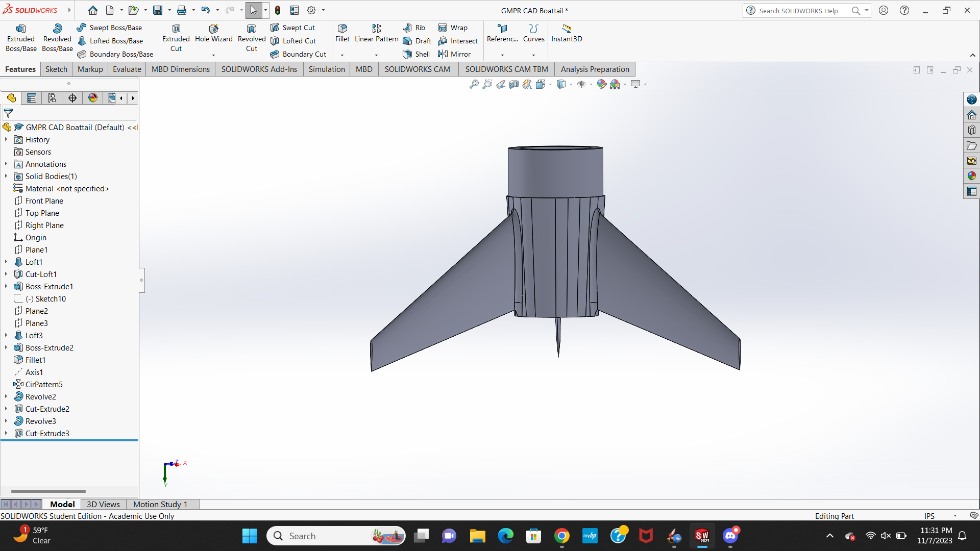Click the Windows Start button
Viewport: 980px width, 551px height.
click(x=250, y=536)
